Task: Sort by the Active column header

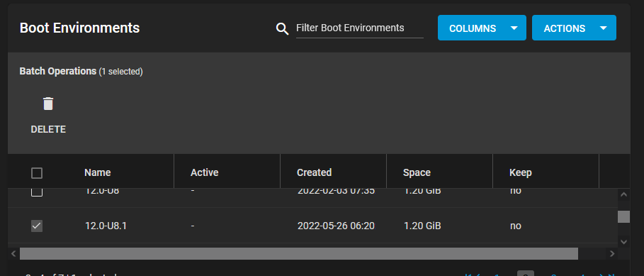Action: [204, 172]
